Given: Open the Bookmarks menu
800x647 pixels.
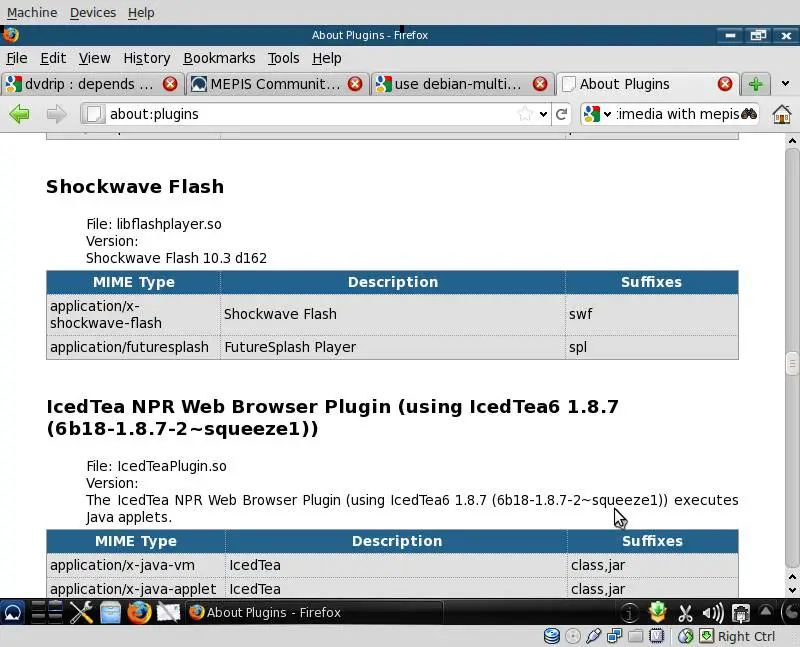Looking at the screenshot, I should [x=219, y=58].
